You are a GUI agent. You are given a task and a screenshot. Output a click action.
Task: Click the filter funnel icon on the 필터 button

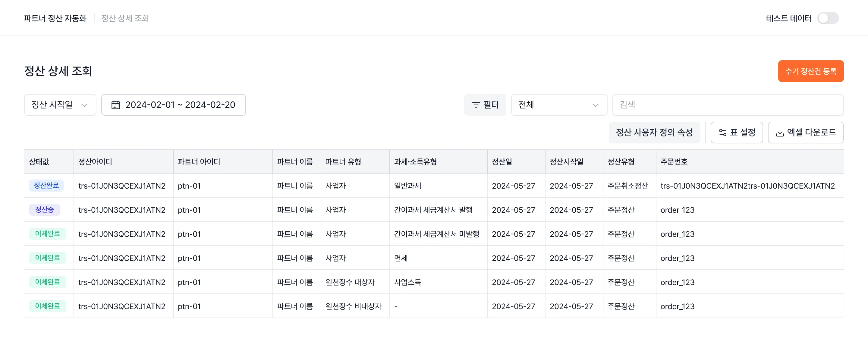(x=476, y=105)
